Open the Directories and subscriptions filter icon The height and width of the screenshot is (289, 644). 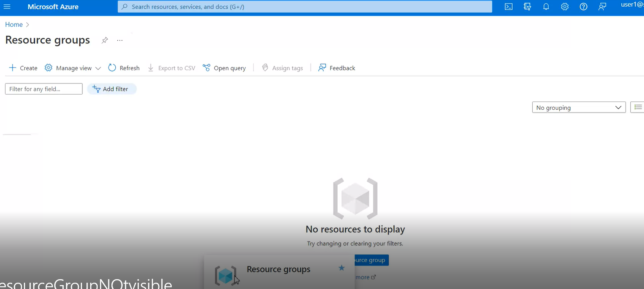tap(528, 7)
